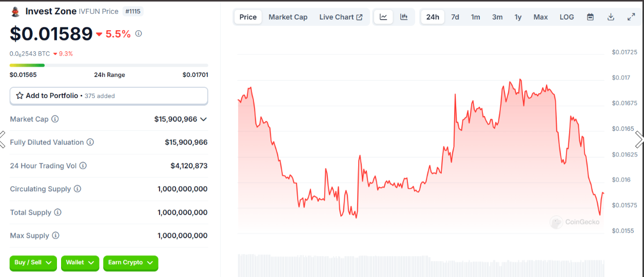
Task: Click the $4,120,873 trading volume value
Action: (x=189, y=166)
